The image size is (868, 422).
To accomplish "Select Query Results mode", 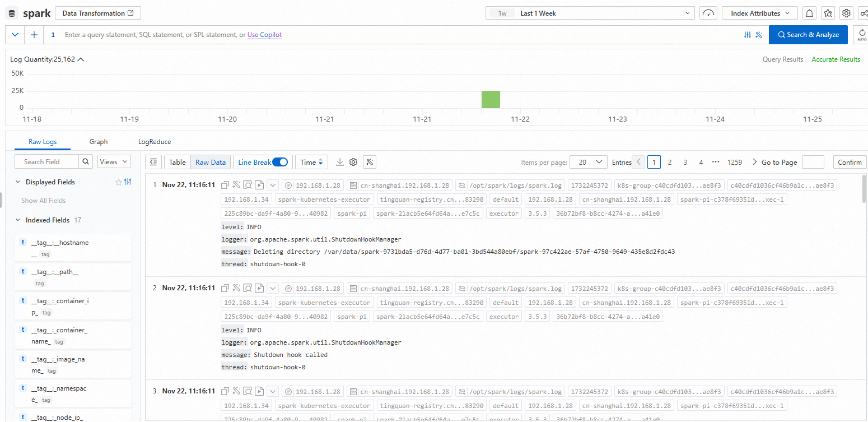I will (783, 59).
